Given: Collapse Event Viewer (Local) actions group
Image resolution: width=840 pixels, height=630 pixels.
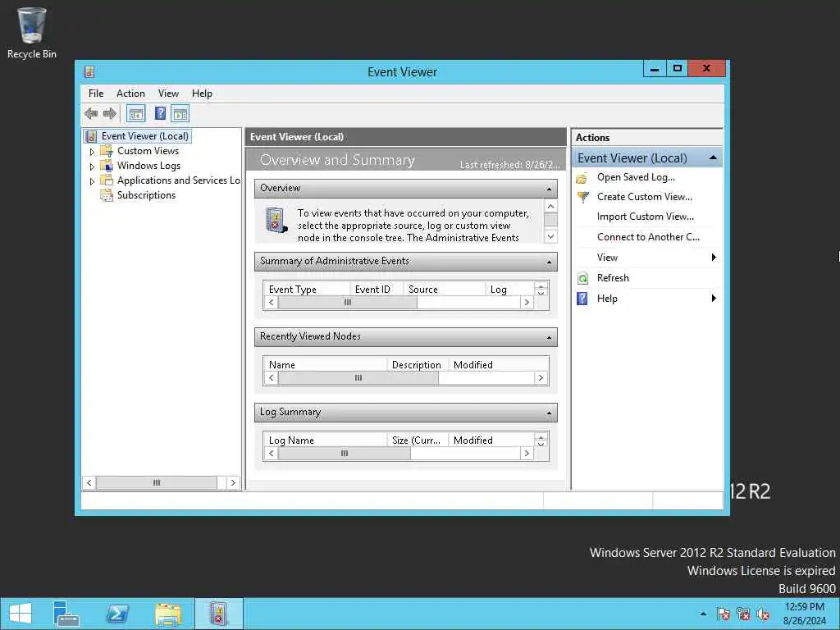Looking at the screenshot, I should click(x=713, y=157).
